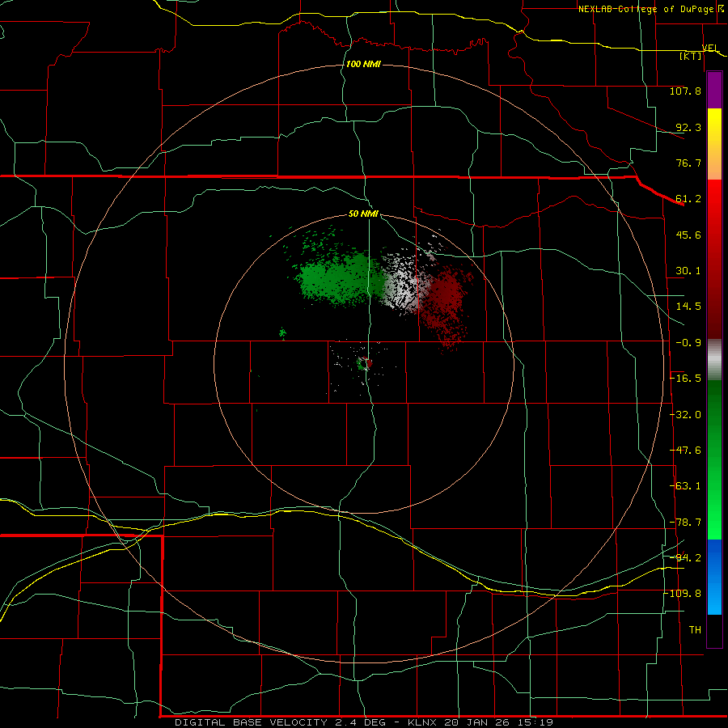
Task: Click the NEXLAB-College of DuPage credit text
Action: pyautogui.click(x=645, y=9)
